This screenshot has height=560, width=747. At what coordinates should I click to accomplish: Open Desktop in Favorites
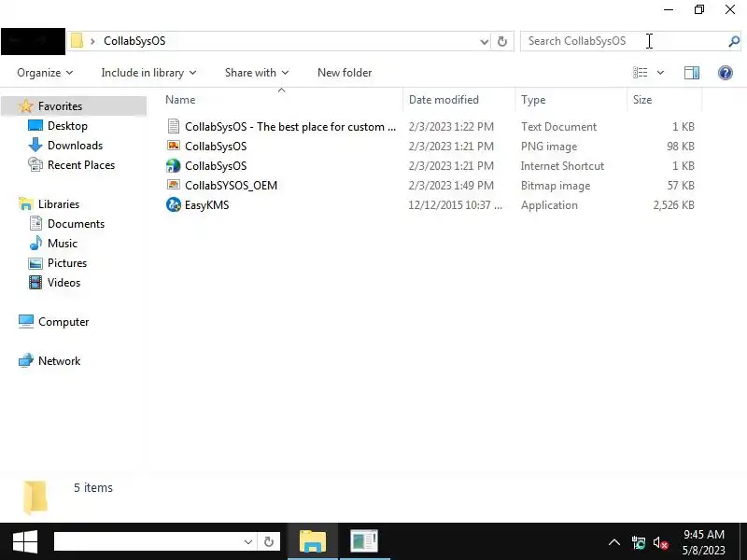point(67,126)
